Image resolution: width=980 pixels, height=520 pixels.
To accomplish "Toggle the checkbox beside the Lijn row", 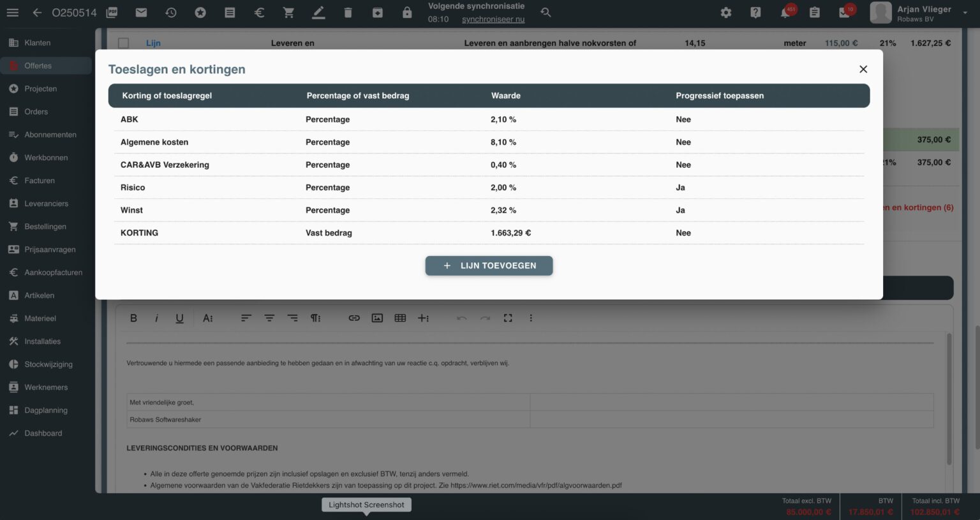I will pos(123,43).
